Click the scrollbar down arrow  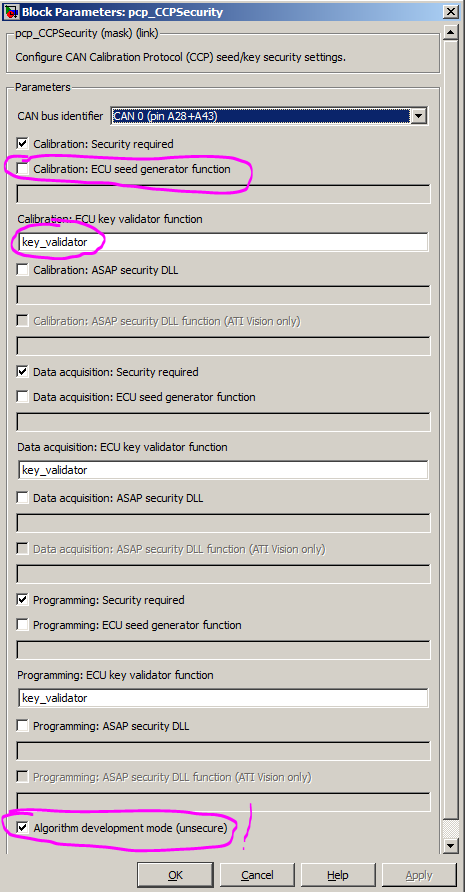pyautogui.click(x=451, y=845)
